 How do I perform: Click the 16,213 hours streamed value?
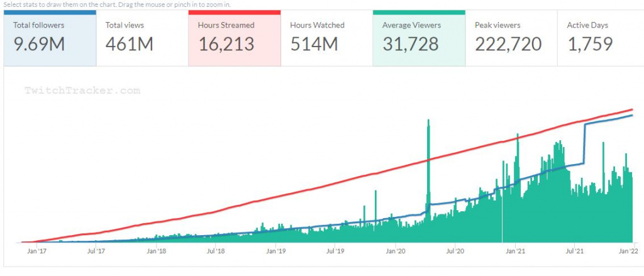226,45
